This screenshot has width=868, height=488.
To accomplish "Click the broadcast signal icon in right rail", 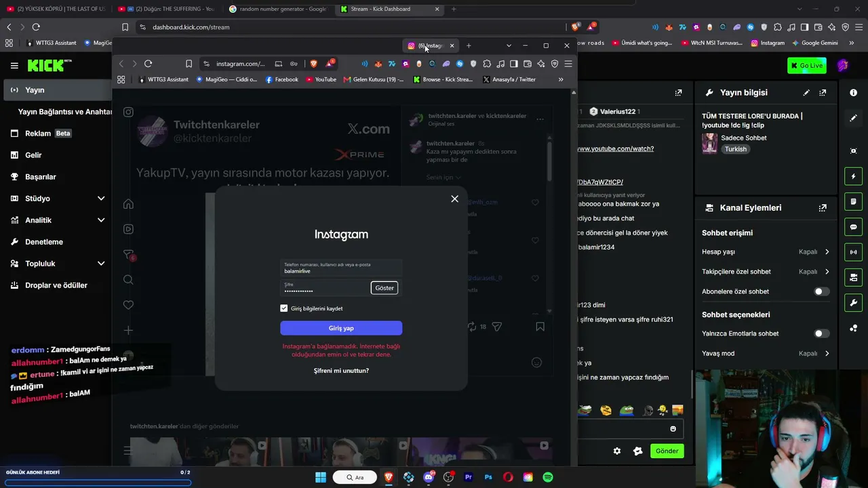I will click(x=853, y=252).
